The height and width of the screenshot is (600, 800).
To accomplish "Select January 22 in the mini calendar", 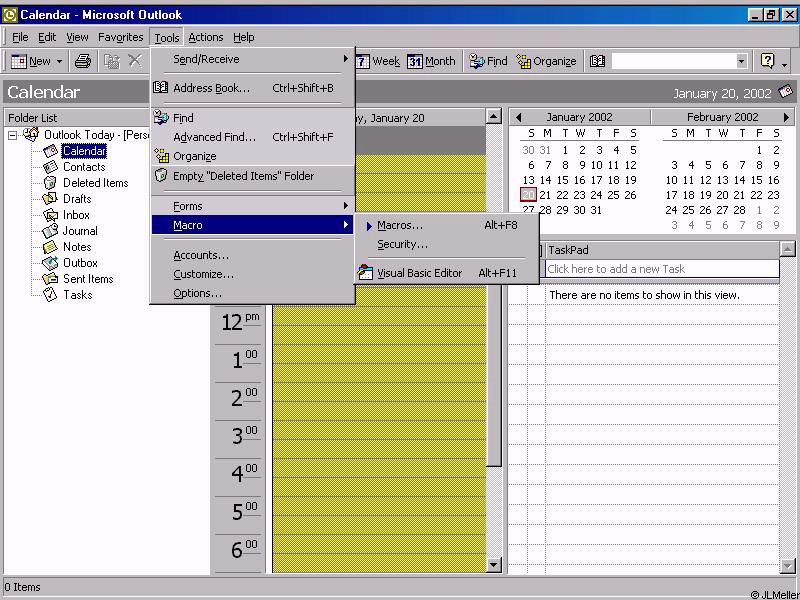I will [563, 195].
